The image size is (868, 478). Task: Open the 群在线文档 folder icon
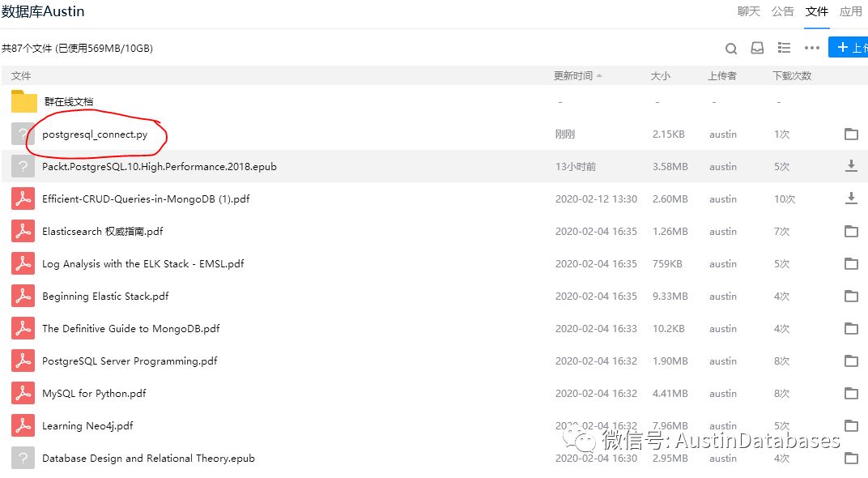[x=23, y=101]
